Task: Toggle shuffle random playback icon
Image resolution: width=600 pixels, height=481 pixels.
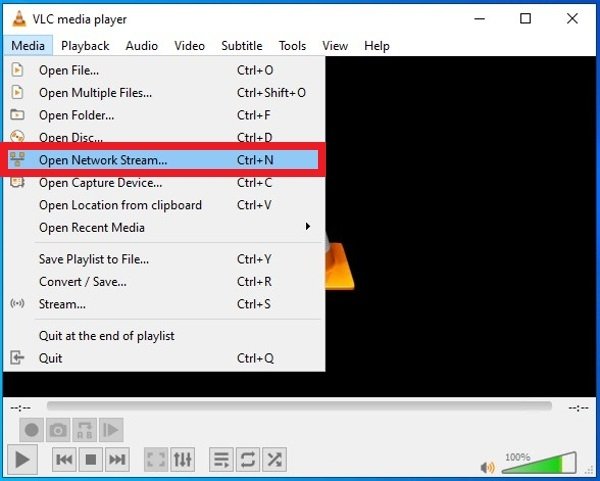Action: tap(274, 459)
